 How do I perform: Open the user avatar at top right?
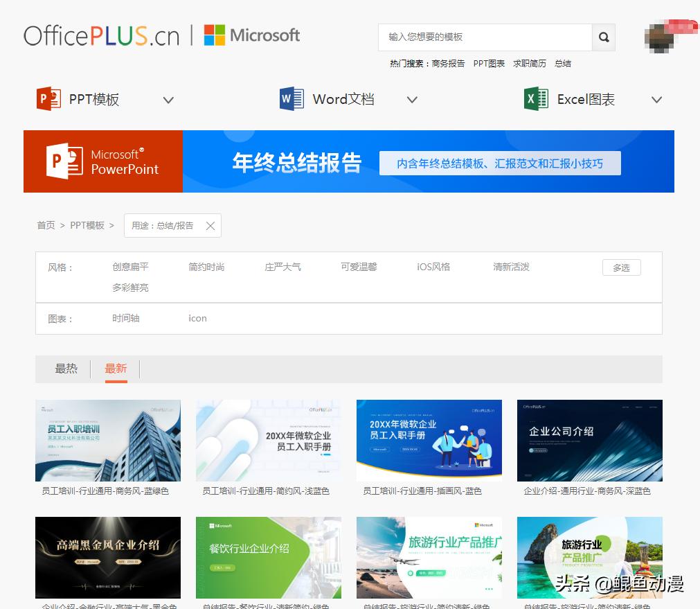click(x=659, y=38)
